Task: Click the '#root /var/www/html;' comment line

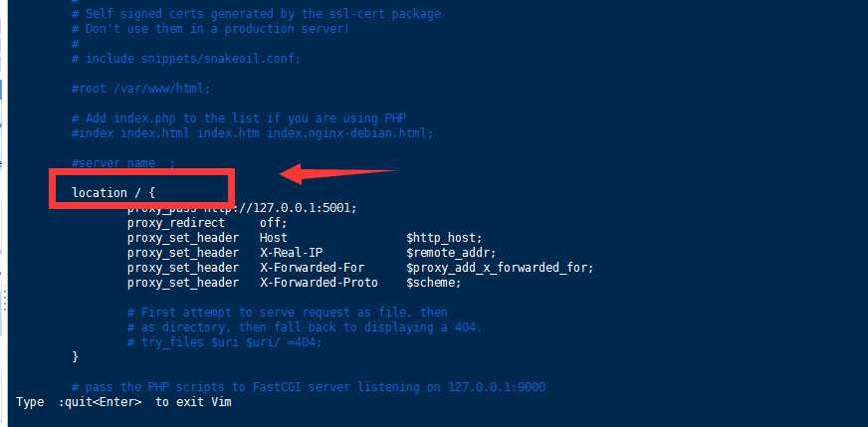Action: 140,89
